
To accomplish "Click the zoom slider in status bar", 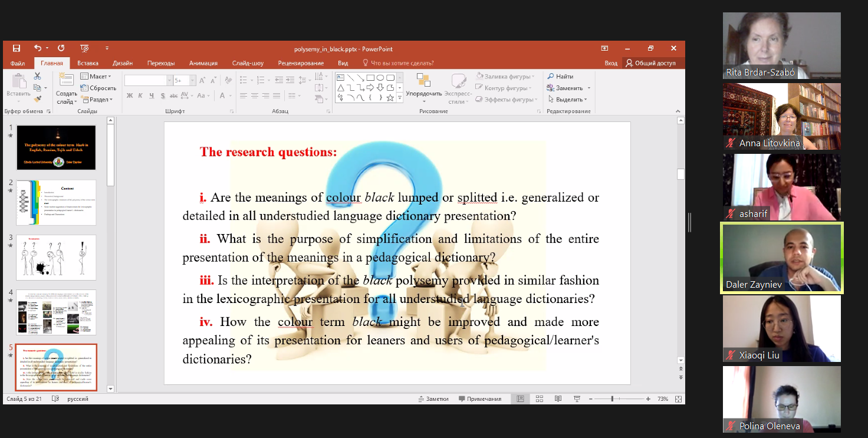I will [612, 399].
